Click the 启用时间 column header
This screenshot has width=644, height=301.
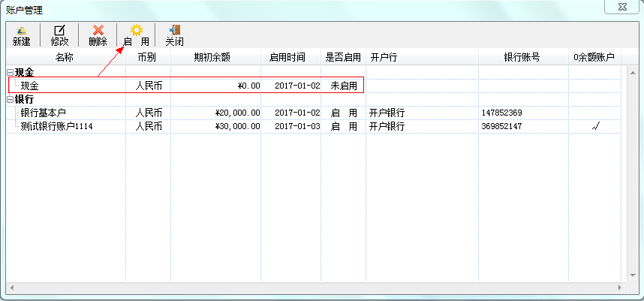(291, 58)
